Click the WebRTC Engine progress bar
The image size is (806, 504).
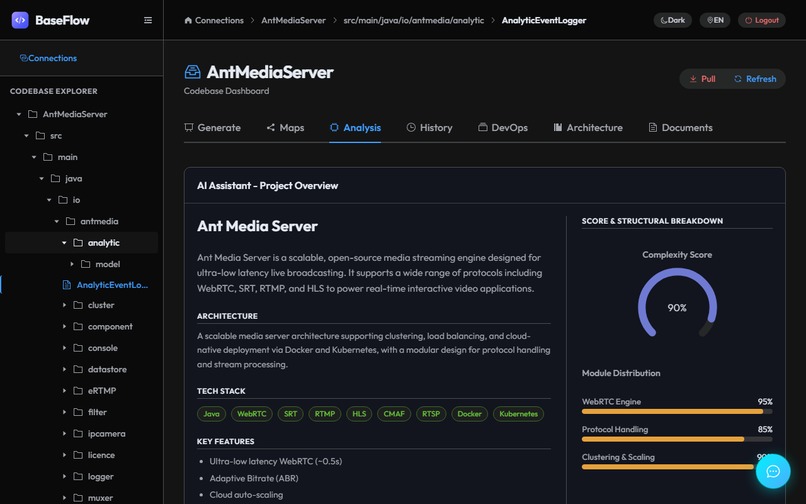point(677,411)
